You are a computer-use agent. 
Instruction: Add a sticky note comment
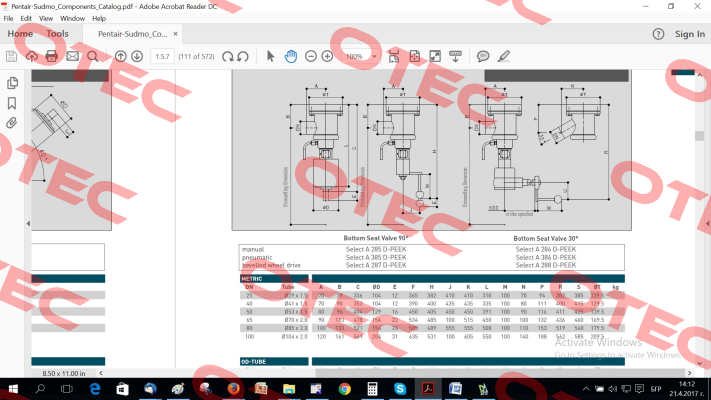pyautogui.click(x=483, y=56)
